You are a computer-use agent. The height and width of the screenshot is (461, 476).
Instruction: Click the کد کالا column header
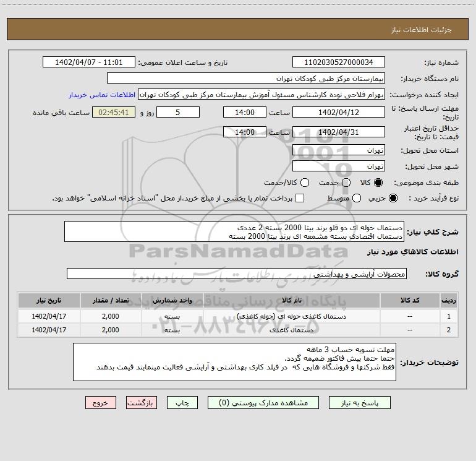(x=410, y=300)
